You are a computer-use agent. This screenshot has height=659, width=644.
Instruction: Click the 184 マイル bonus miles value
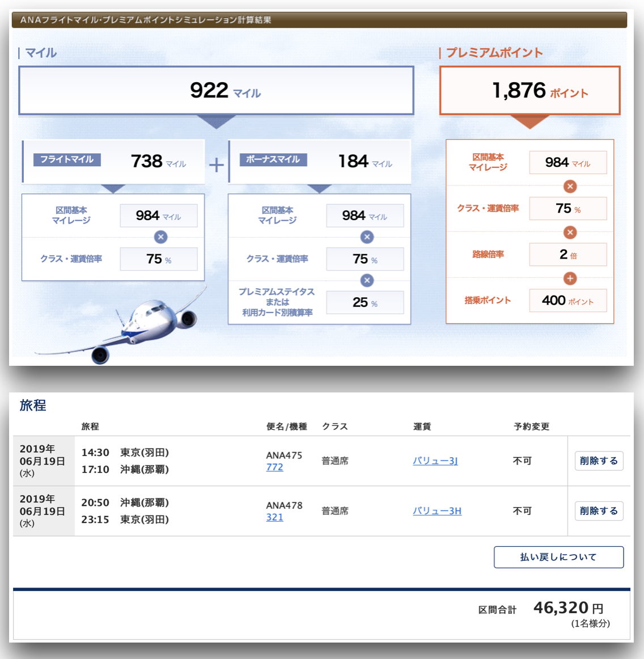[x=365, y=162]
